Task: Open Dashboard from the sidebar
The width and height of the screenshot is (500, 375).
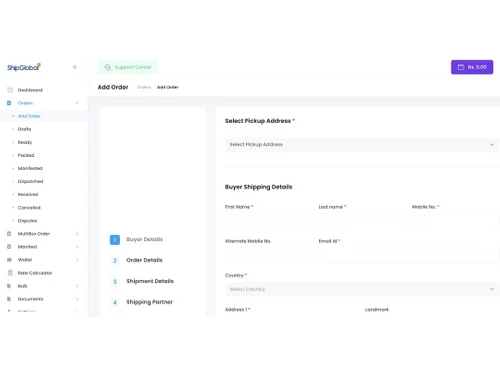Action: pyautogui.click(x=30, y=90)
